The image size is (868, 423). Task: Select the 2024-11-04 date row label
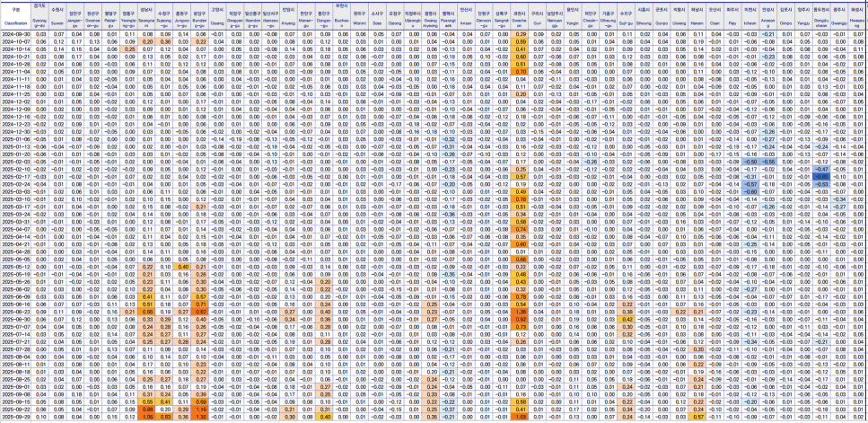16,72
